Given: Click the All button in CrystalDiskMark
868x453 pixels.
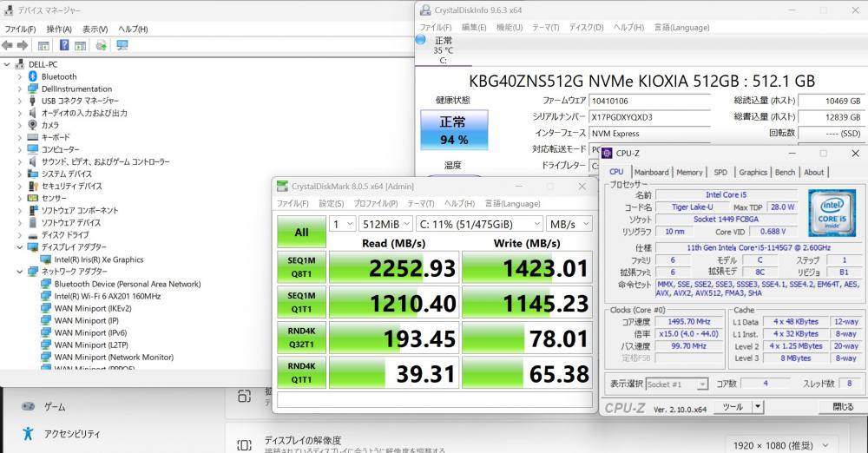Looking at the screenshot, I should click(302, 232).
